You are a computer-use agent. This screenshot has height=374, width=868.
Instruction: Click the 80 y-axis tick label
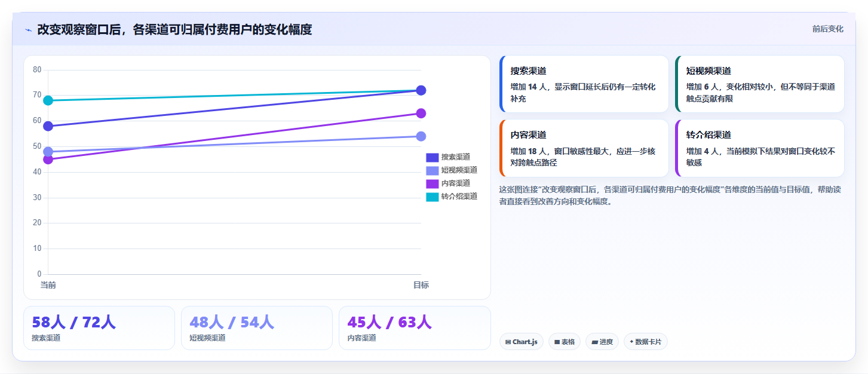pyautogui.click(x=37, y=70)
